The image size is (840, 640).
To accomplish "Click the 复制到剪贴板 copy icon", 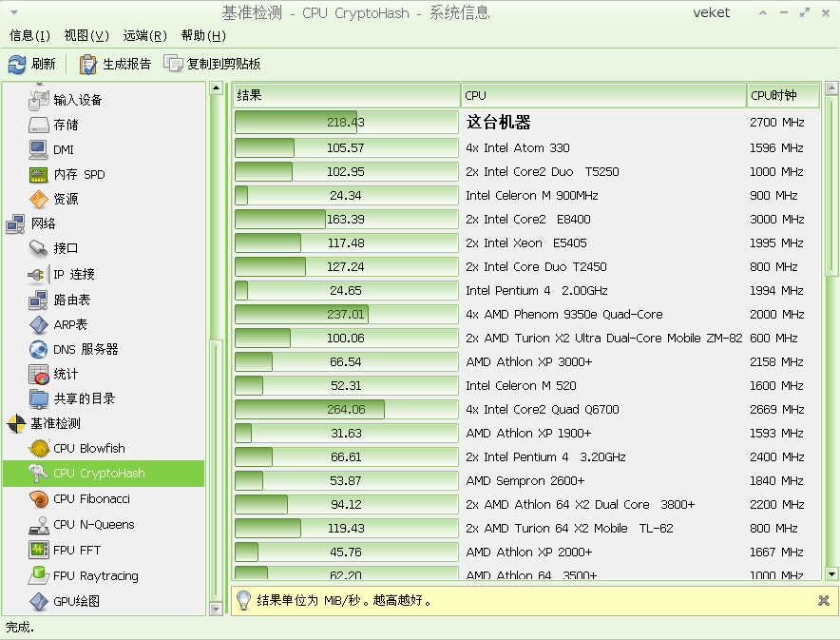I will (x=173, y=64).
